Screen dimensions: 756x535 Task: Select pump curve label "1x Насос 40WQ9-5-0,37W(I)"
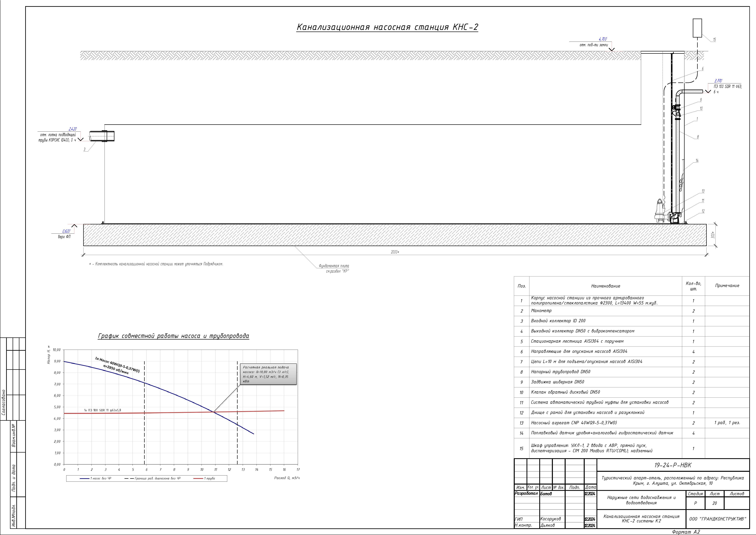click(117, 364)
